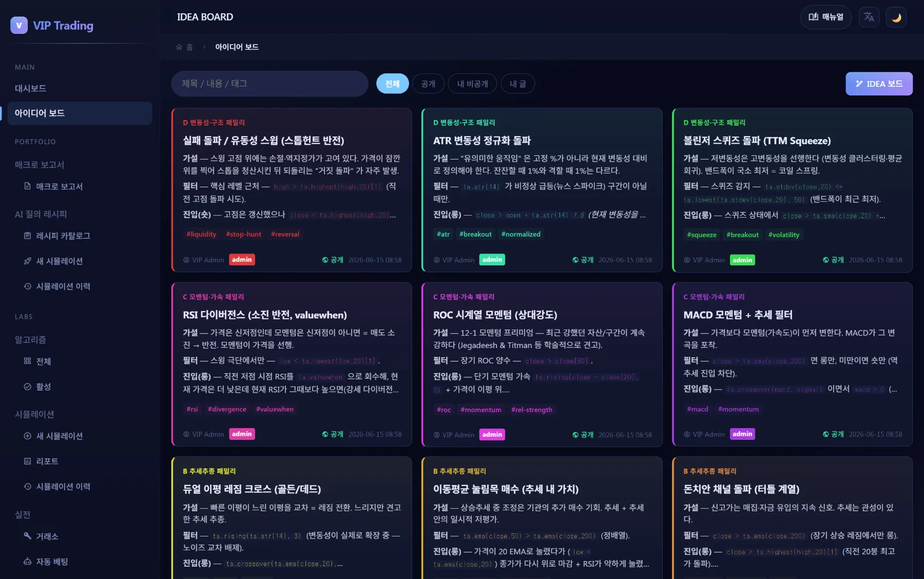Click the ROC 시계열 모멘텀 card title
This screenshot has width=924, height=579.
495,315
